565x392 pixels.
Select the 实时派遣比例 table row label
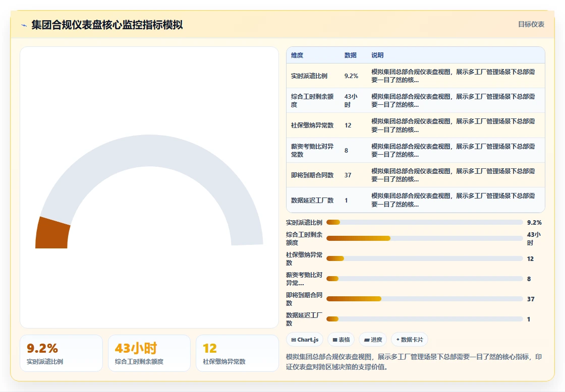coord(309,76)
